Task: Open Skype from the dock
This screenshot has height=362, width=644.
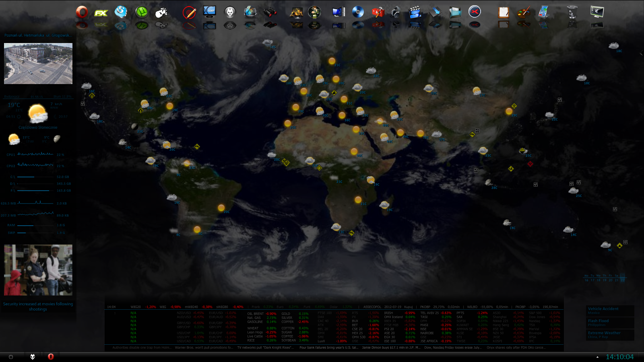Action: [x=121, y=12]
